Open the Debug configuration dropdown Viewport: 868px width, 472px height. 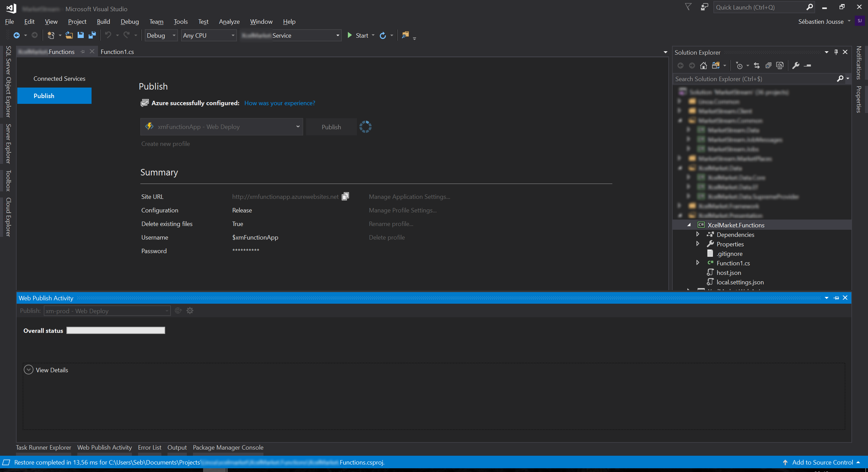tap(161, 36)
